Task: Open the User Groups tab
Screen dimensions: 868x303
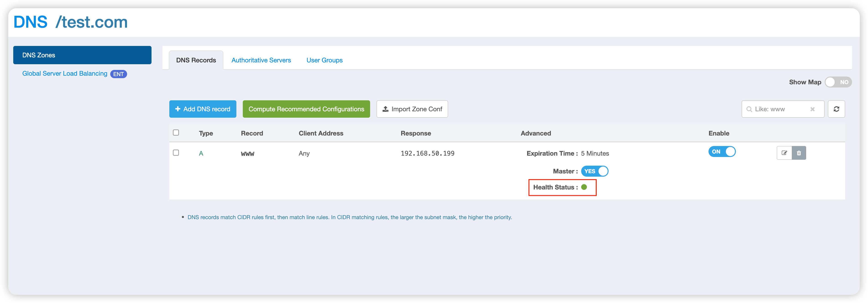Action: (324, 60)
